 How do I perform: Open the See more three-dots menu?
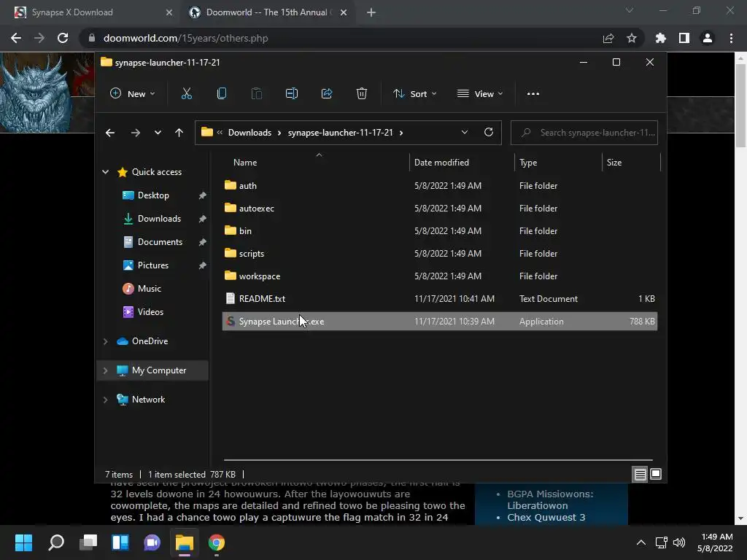pyautogui.click(x=533, y=94)
